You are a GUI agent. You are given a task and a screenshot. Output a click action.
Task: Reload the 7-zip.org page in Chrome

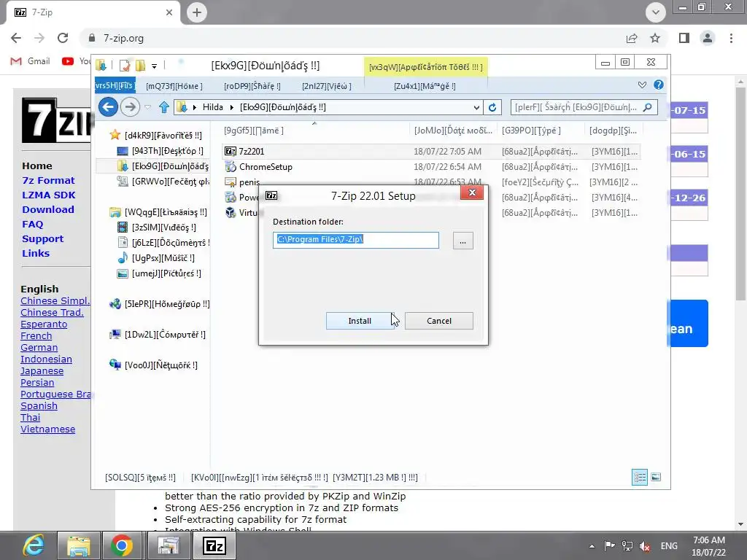(63, 38)
